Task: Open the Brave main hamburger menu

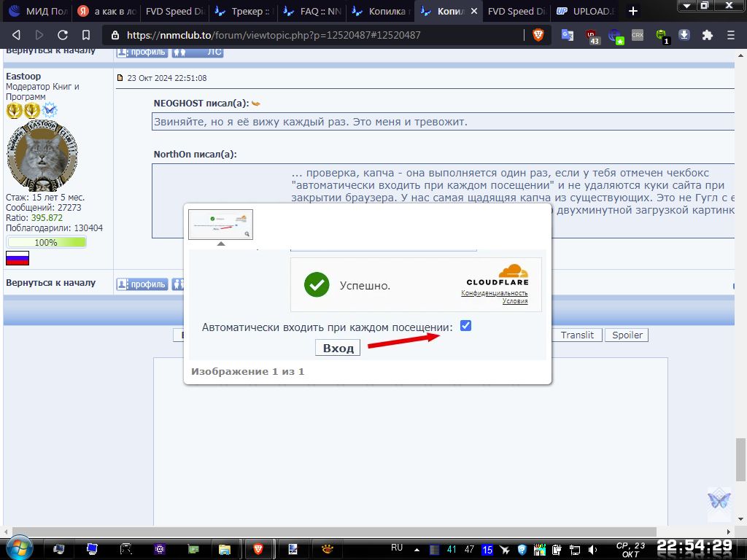Action: click(x=730, y=35)
